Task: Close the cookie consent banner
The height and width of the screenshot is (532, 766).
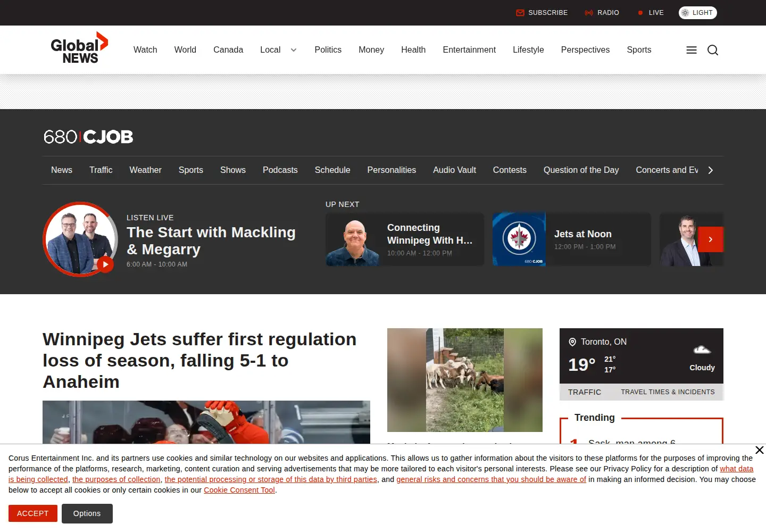Action: [760, 450]
